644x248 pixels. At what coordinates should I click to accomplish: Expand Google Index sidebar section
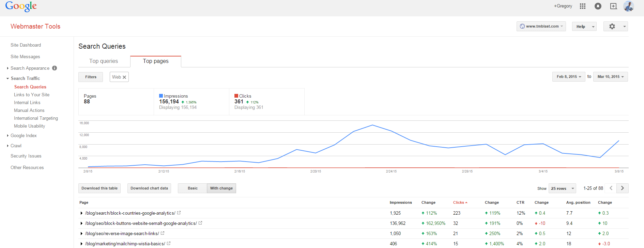click(8, 135)
